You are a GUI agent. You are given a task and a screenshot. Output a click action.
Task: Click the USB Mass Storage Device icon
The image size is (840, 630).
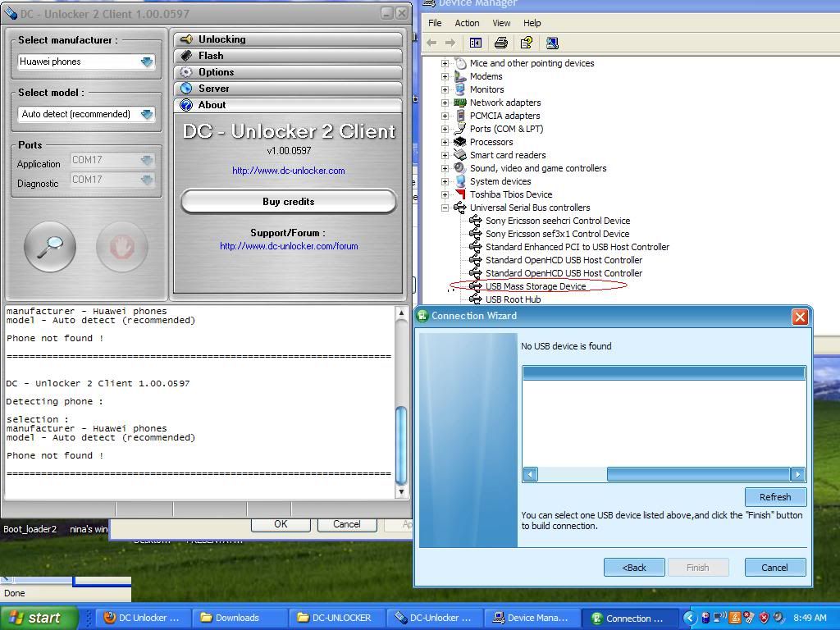(x=476, y=286)
